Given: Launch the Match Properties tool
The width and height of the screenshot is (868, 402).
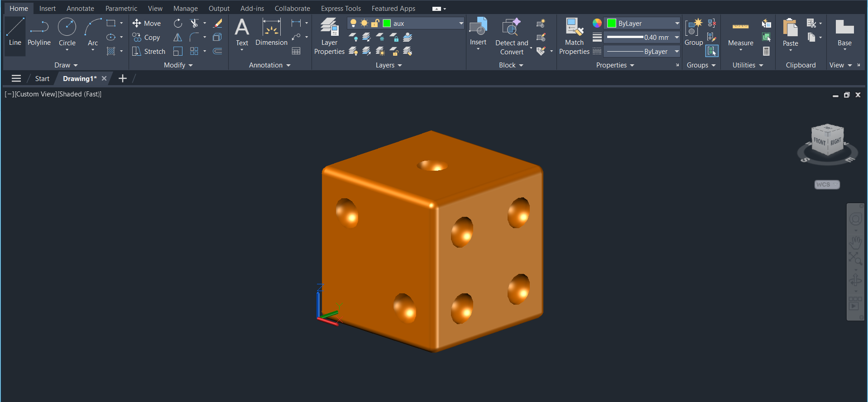Looking at the screenshot, I should tap(574, 36).
